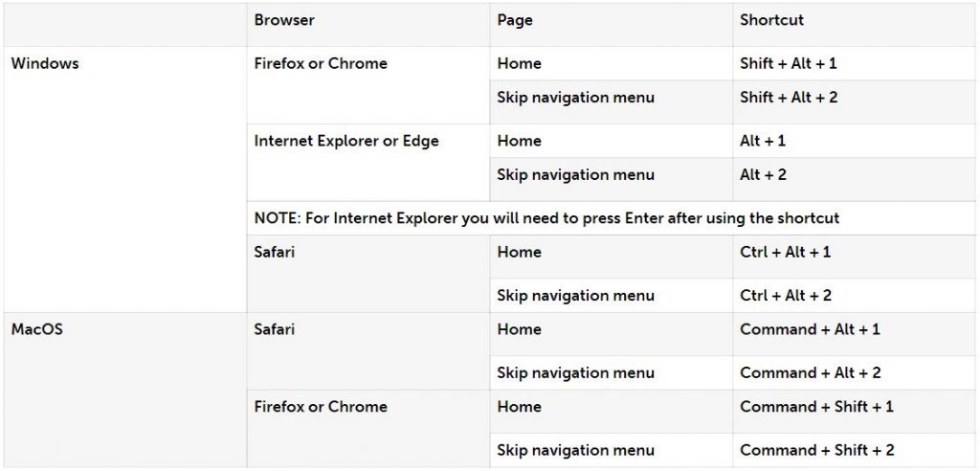Click Skip navigation menu beside Ctrl + Alt + 2
980x471 pixels.
pos(575,296)
